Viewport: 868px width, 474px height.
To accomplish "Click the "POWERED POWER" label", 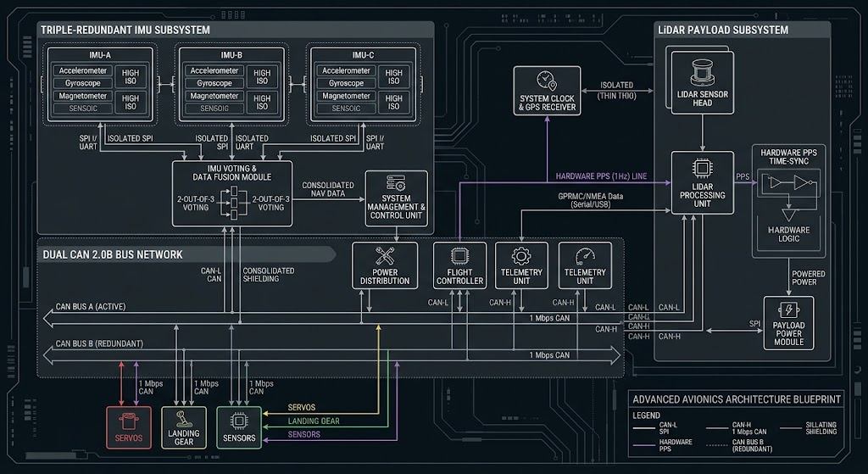I will coord(808,278).
